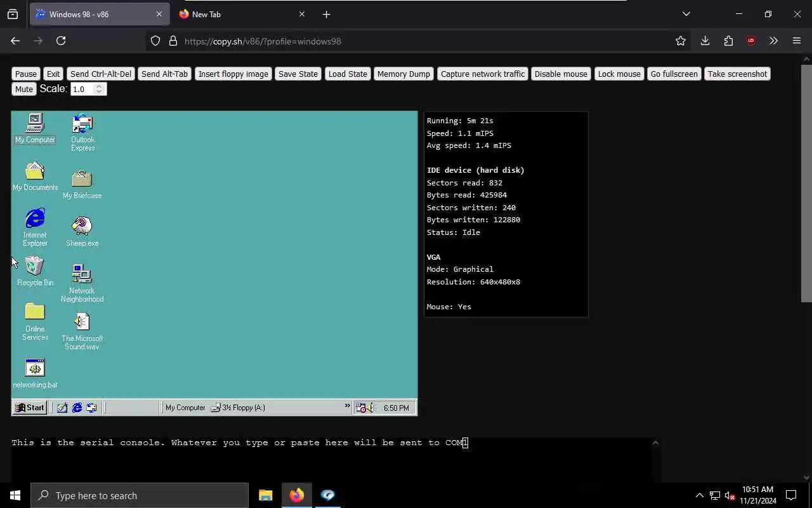Click the Task Scheduler tray icon
The image size is (812, 508).
(361, 408)
